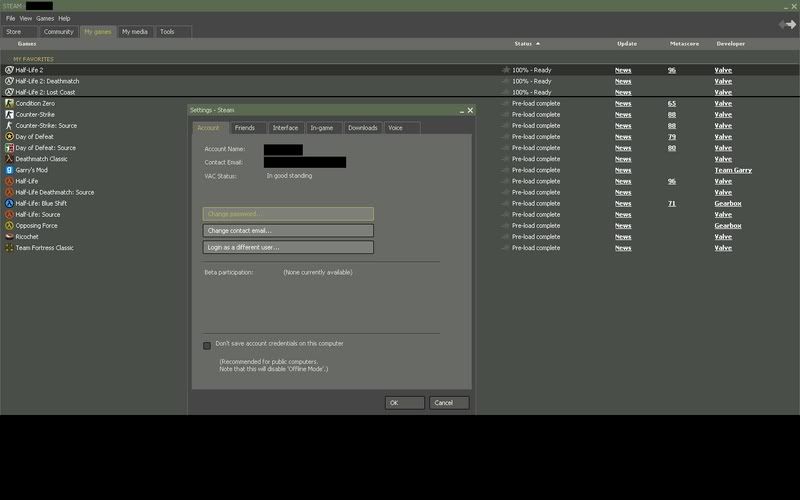Open Valve link for Team Fortress Classic
Image resolution: width=800 pixels, height=500 pixels.
coord(723,248)
